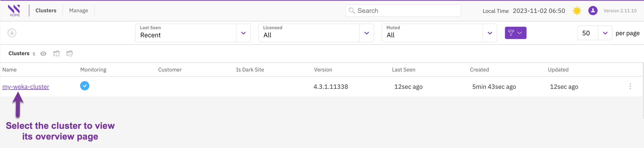Screen dimensions: 644x148
Task: Click the column reset icon
Action: point(70,54)
